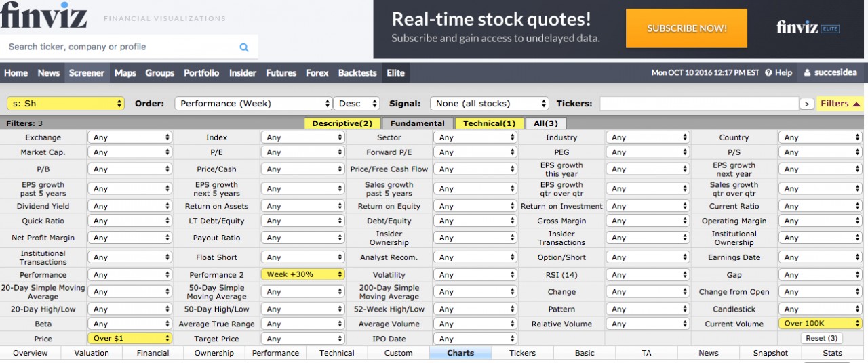This screenshot has width=868, height=363.
Task: Open the RSI (14) filter dropdown
Action: coord(648,275)
